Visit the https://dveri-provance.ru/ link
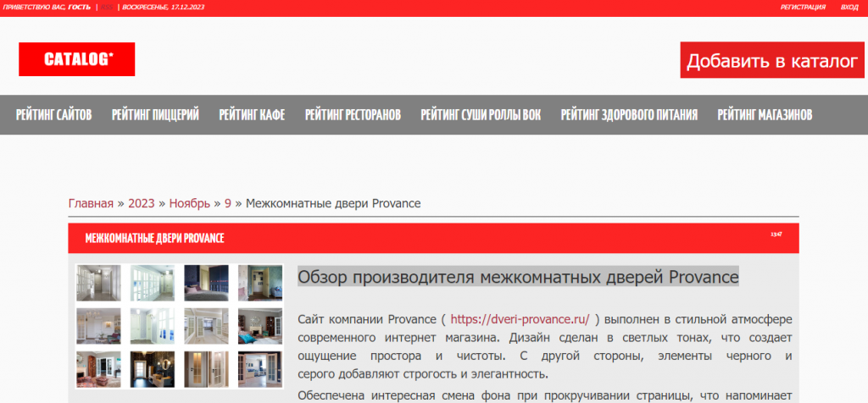868x403 pixels. [520, 319]
